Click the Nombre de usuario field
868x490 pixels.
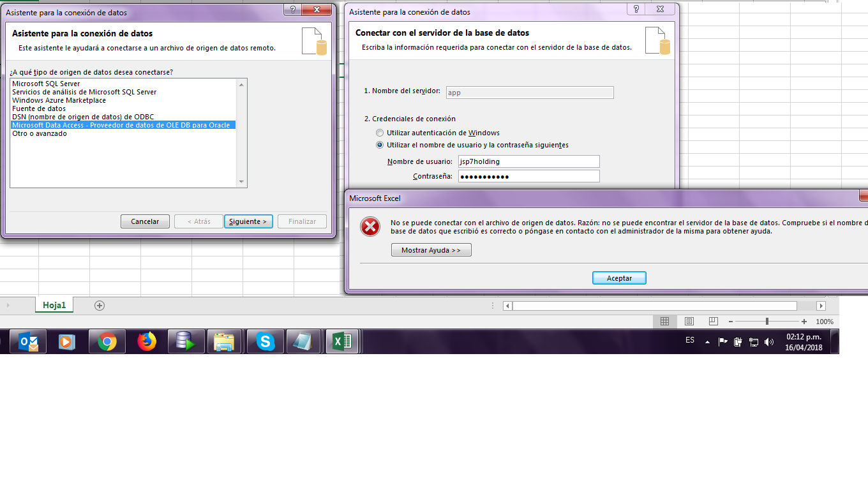(x=529, y=161)
